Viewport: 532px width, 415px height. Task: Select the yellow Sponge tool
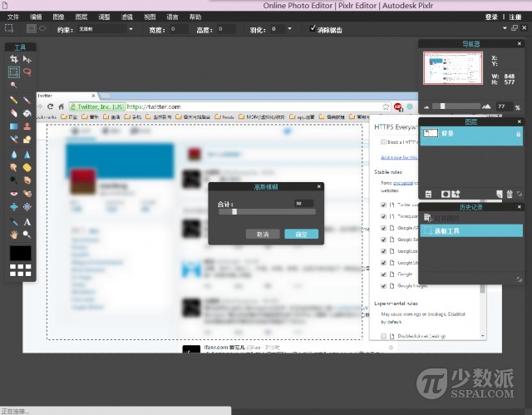click(x=27, y=167)
